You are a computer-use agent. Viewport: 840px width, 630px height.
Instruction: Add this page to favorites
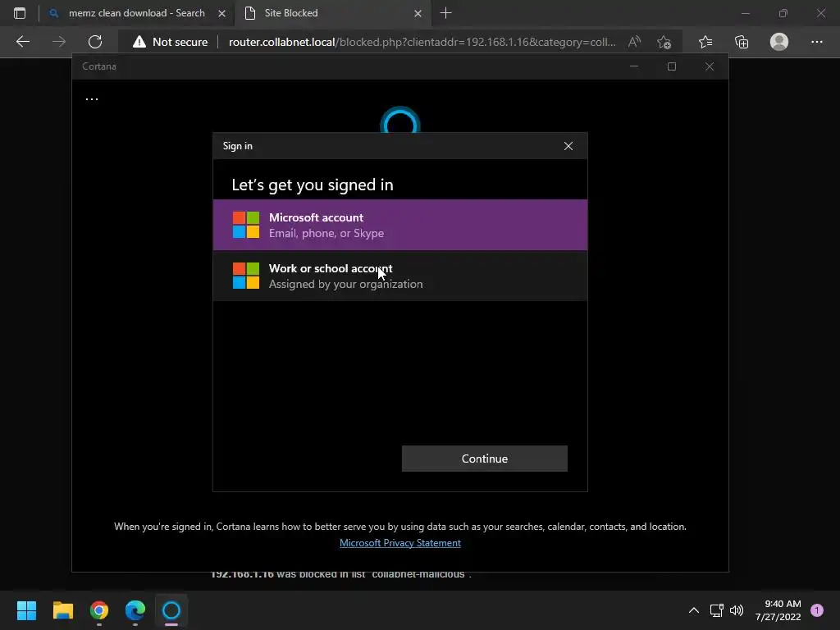point(664,42)
